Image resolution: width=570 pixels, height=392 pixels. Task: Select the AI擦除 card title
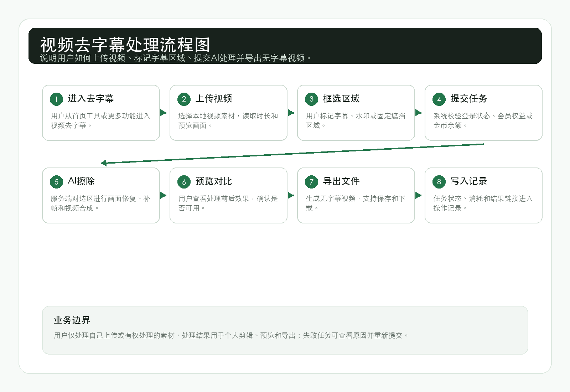pyautogui.click(x=81, y=181)
